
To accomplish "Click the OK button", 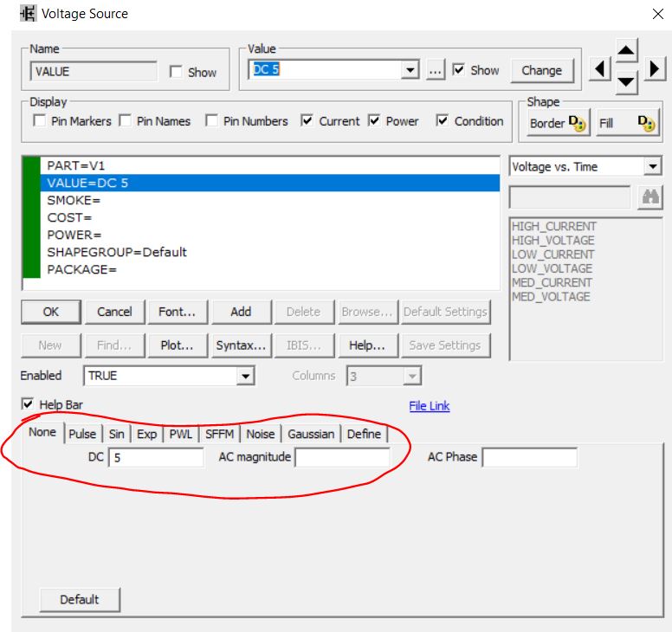I will pyautogui.click(x=50, y=312).
